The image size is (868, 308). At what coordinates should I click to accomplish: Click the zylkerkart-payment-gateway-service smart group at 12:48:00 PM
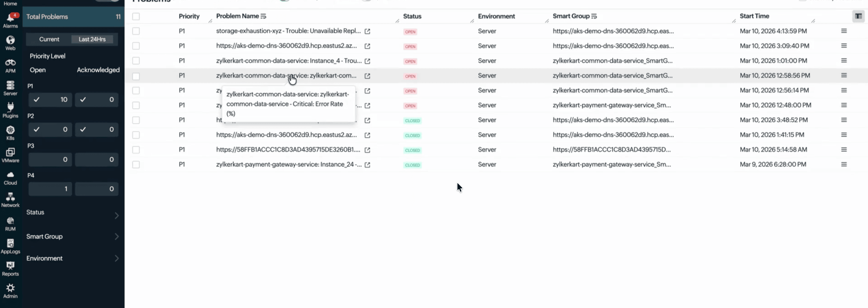[x=612, y=105]
